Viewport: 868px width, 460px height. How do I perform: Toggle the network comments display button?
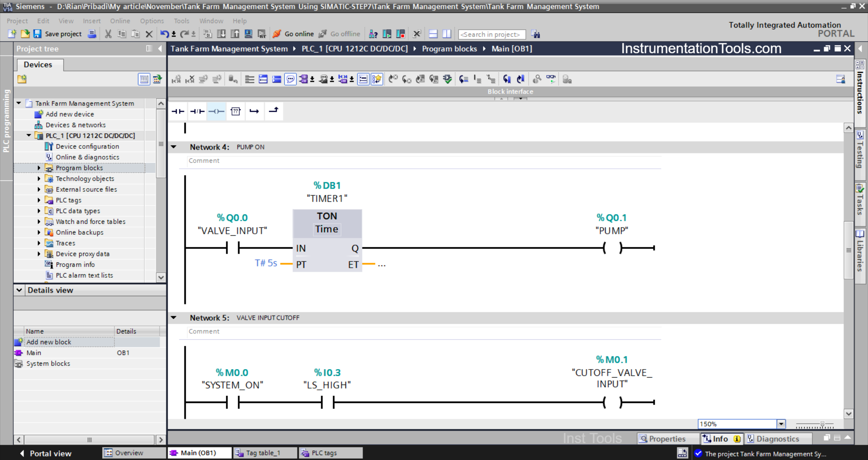(x=290, y=80)
